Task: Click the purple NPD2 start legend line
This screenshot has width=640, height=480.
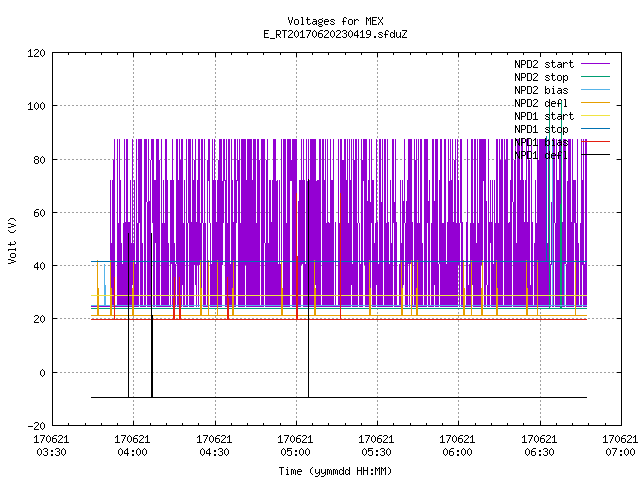Action: point(596,64)
